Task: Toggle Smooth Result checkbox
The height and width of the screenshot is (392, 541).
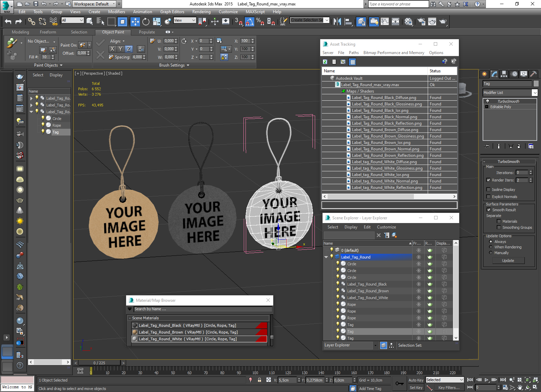Action: coord(489,210)
